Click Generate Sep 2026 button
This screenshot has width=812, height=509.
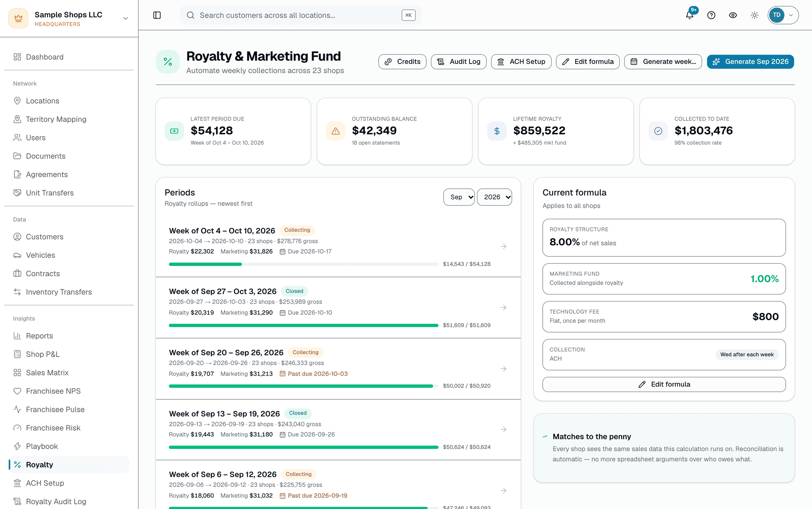point(750,62)
